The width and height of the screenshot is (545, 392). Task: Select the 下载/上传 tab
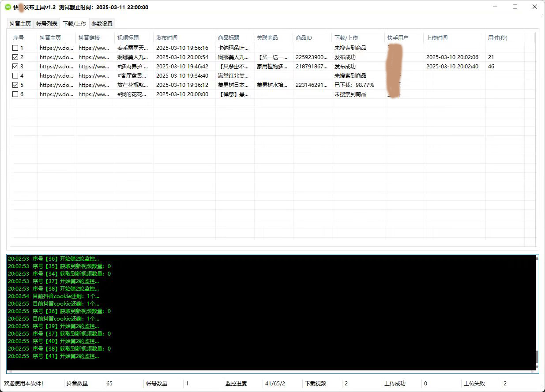click(x=74, y=23)
